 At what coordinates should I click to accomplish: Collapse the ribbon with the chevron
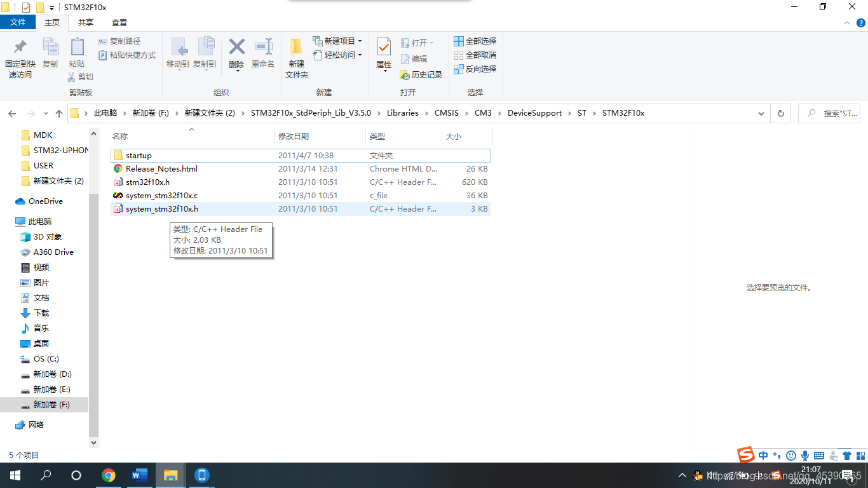[x=846, y=23]
